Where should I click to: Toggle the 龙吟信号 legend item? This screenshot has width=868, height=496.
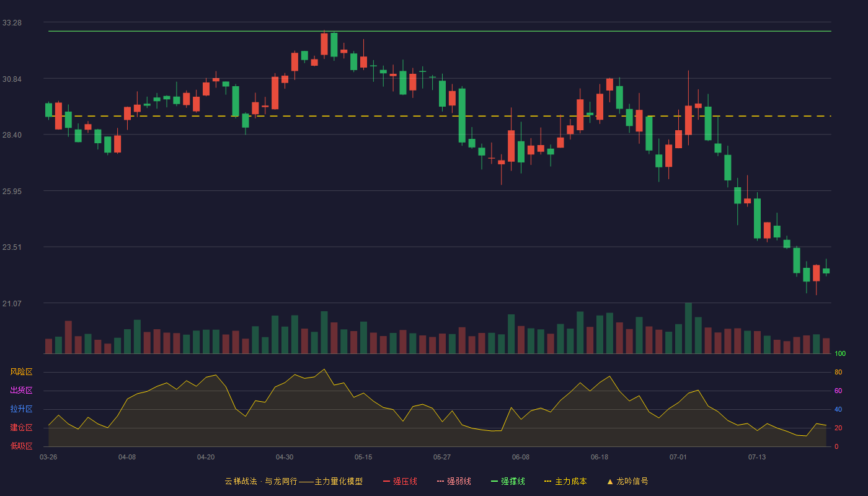coord(627,481)
